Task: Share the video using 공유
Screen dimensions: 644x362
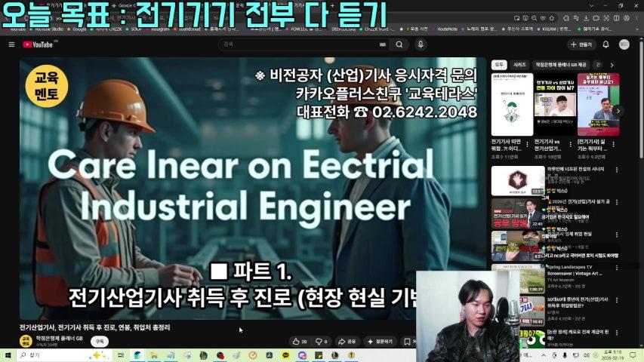Action: 347,342
